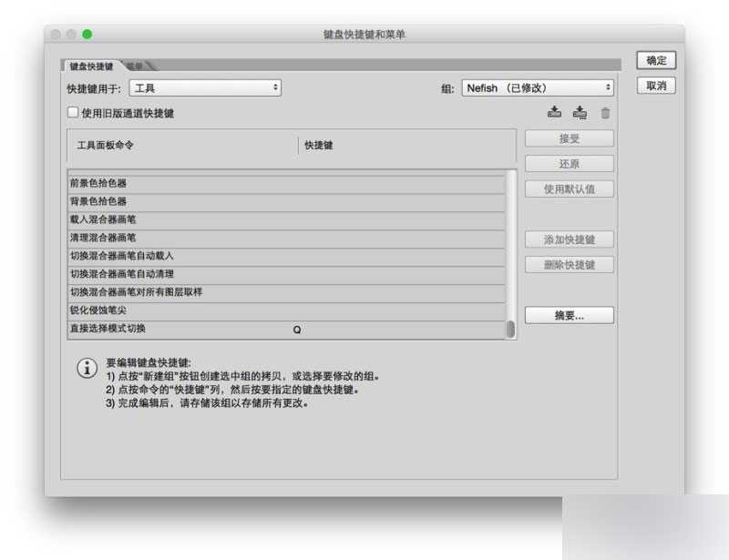Open the 摘要 summary dialog
Image resolution: width=729 pixels, height=560 pixels.
pyautogui.click(x=570, y=314)
